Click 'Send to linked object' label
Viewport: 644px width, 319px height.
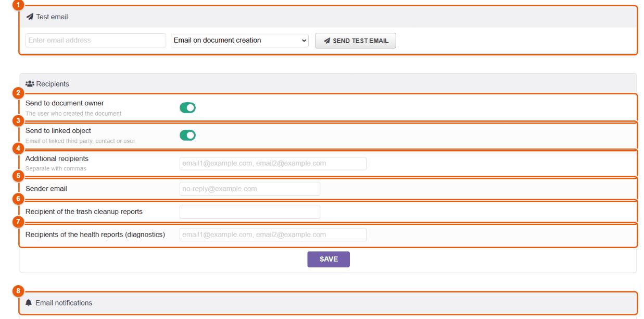pyautogui.click(x=58, y=131)
